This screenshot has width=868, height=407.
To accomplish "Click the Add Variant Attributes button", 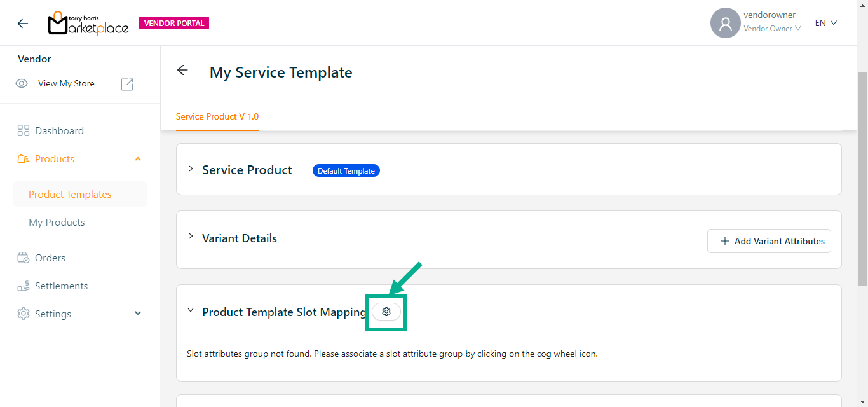I will point(769,241).
